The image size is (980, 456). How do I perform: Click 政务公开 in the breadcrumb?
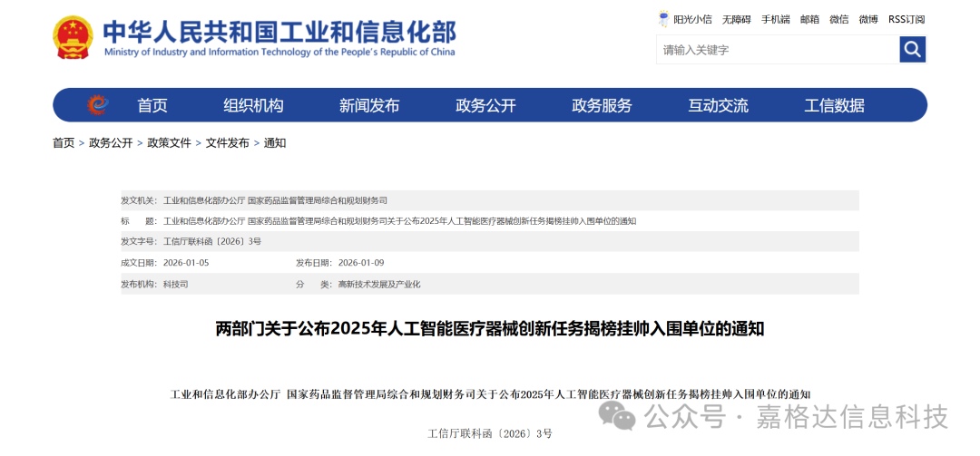tap(111, 143)
